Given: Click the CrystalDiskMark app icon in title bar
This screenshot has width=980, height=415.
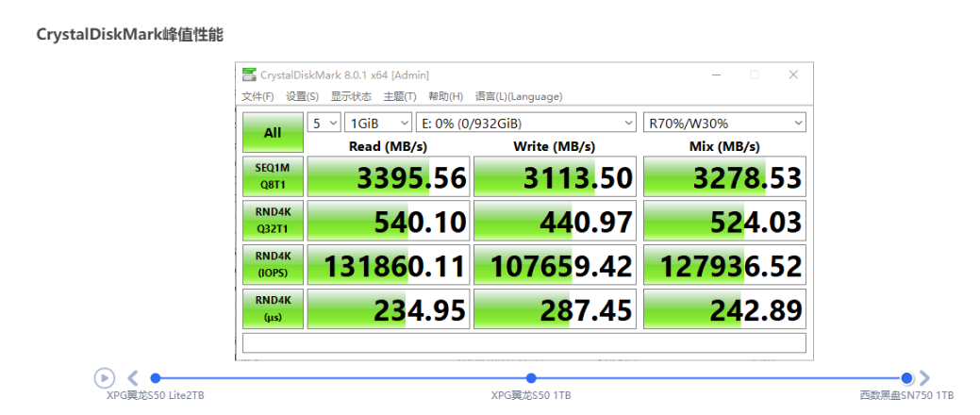Looking at the screenshot, I should [x=249, y=75].
